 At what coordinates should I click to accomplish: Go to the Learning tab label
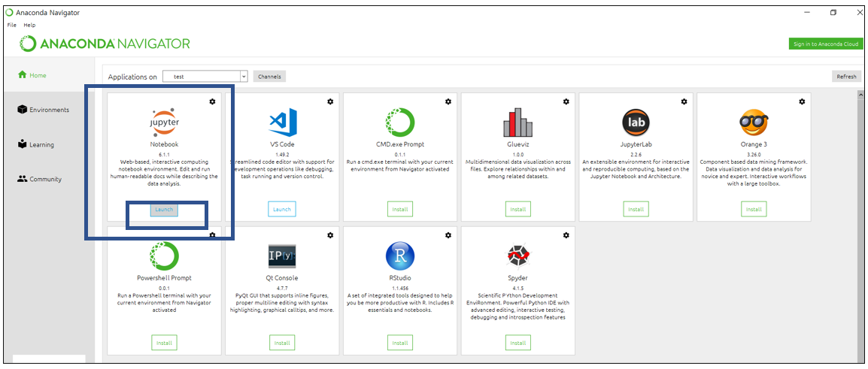pyautogui.click(x=41, y=145)
